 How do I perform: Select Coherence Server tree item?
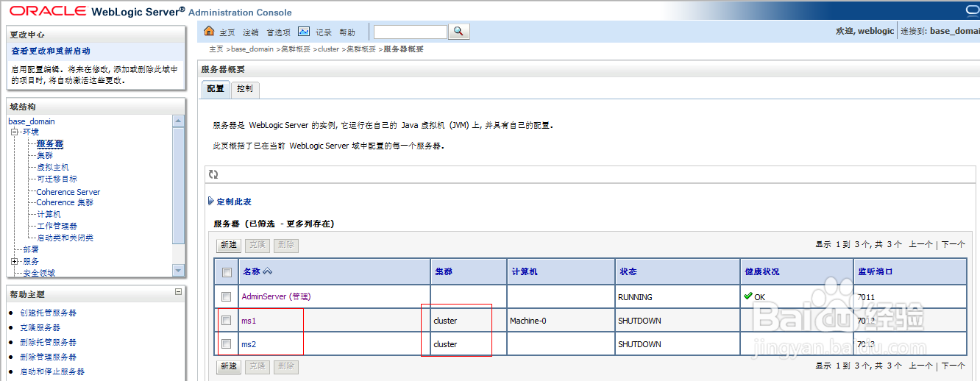(x=68, y=192)
